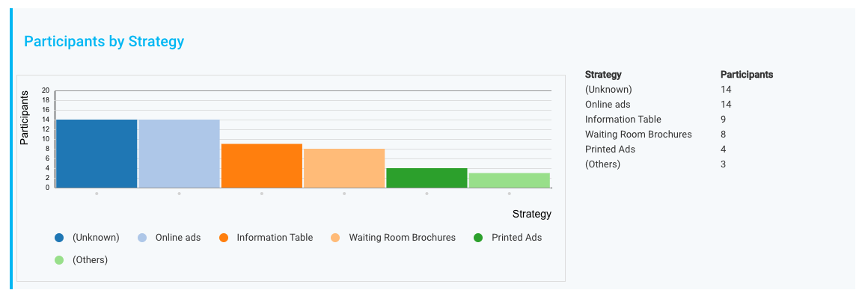Screen dimensions: 868x296
Task: Click the Waiting Room Brochures legend label
Action: click(402, 238)
